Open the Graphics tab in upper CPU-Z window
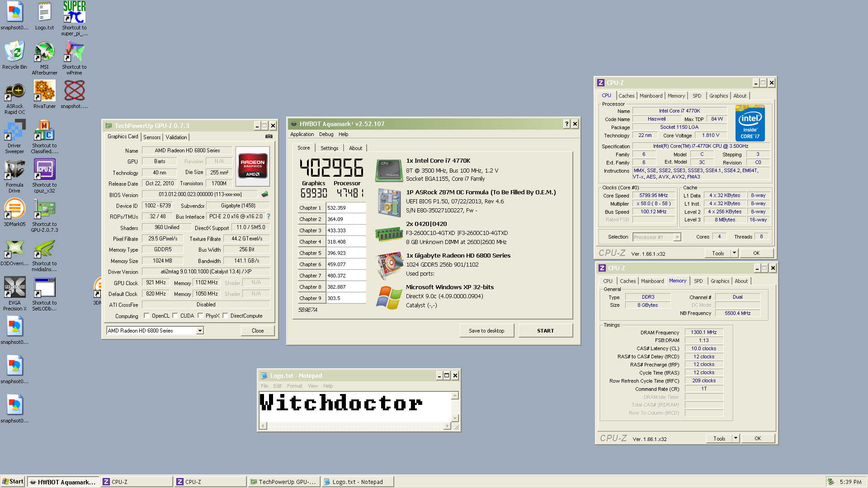868x488 pixels. click(718, 96)
